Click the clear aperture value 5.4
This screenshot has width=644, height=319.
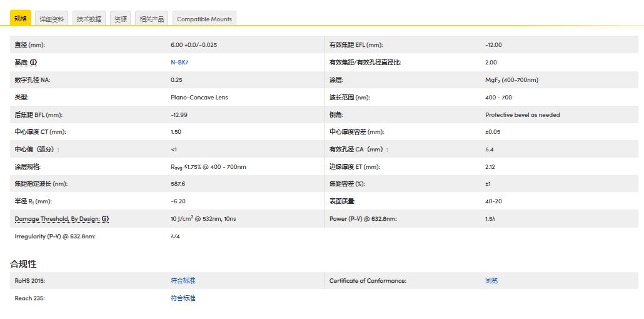tap(489, 149)
